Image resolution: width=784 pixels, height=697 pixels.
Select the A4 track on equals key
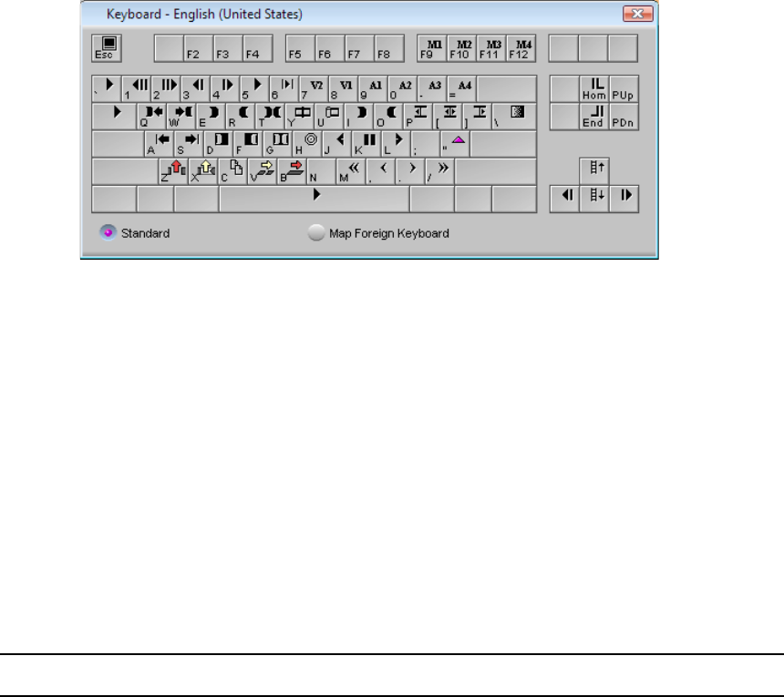click(461, 88)
